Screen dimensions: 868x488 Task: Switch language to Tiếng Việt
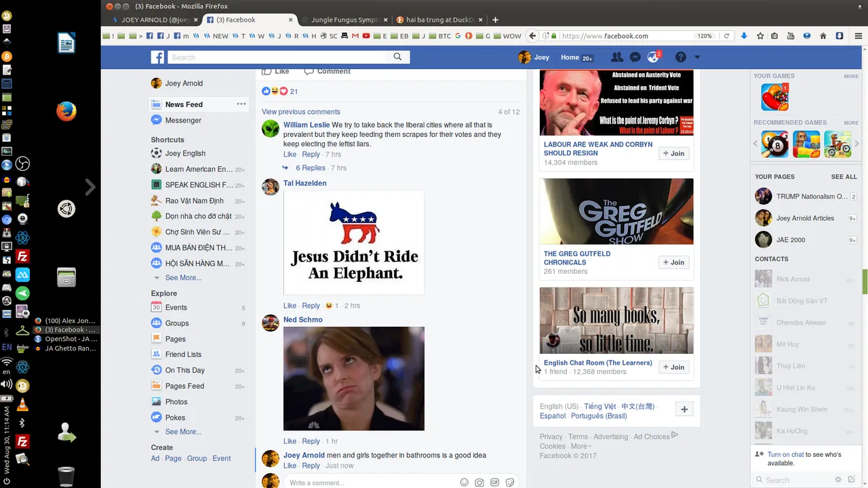tap(600, 407)
